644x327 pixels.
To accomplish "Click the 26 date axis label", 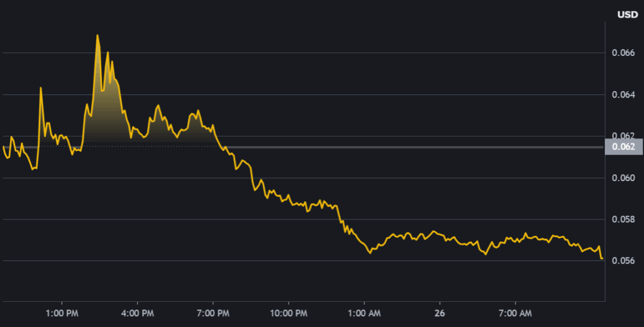I will coord(440,313).
